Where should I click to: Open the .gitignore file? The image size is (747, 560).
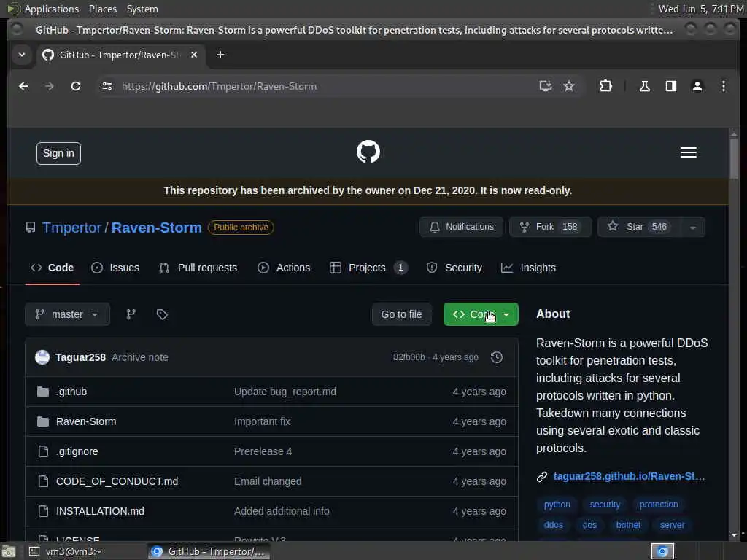(x=77, y=451)
